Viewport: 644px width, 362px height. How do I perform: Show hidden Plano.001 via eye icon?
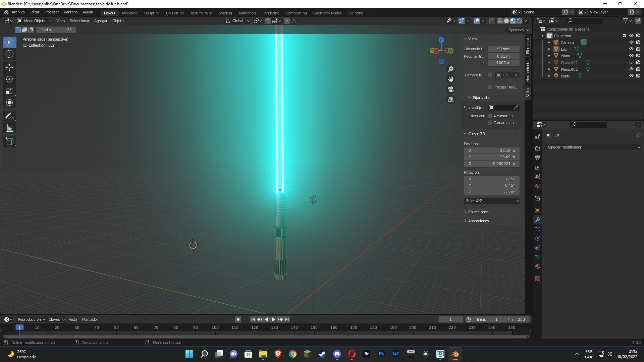point(631,63)
